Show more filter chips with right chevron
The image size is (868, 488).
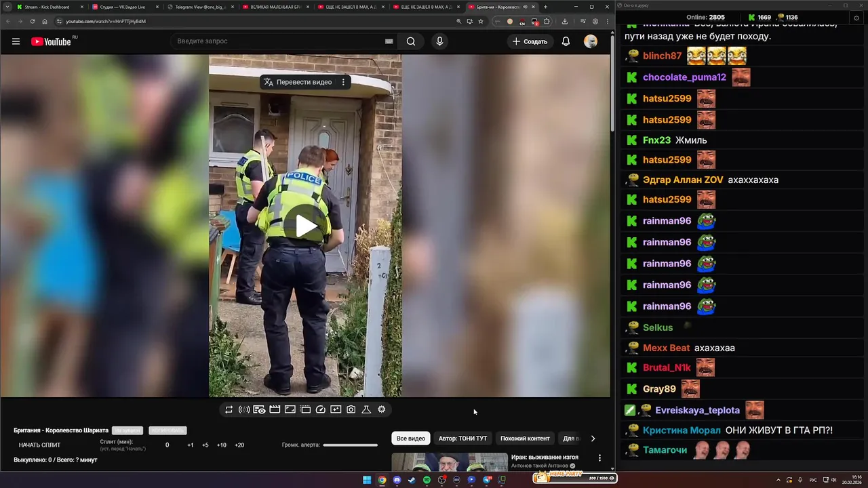593,439
